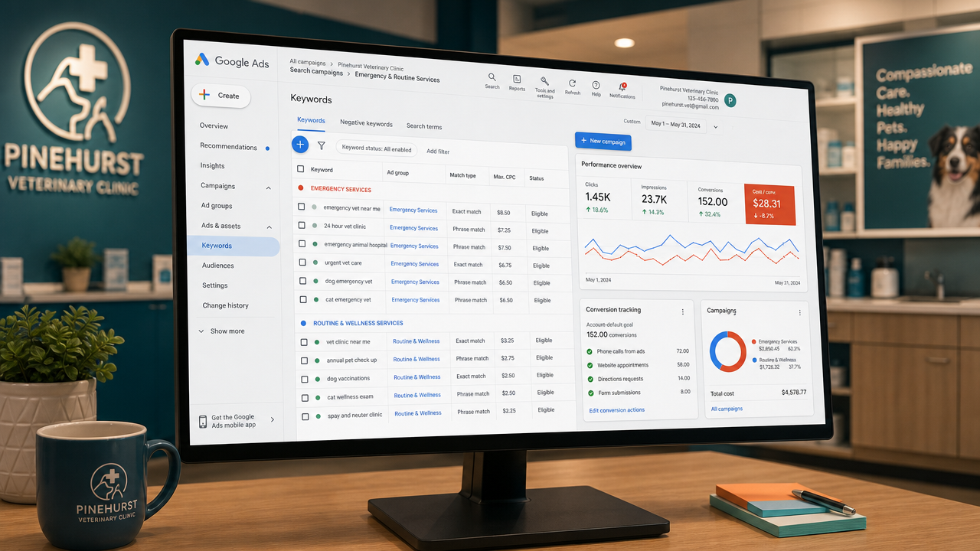Toggle the select-all Keyword header checkbox
The height and width of the screenshot is (551, 980).
(x=301, y=169)
